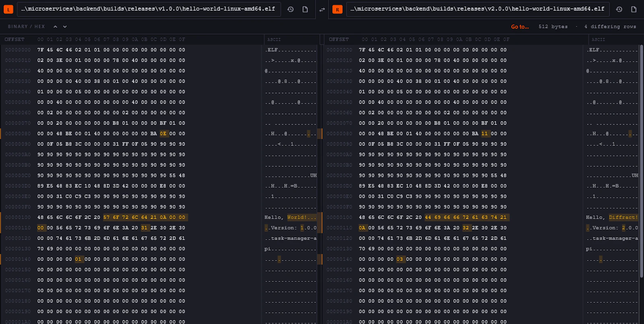
Task: Select highlighted byte 32 in right row 00000110
Action: coord(466,228)
